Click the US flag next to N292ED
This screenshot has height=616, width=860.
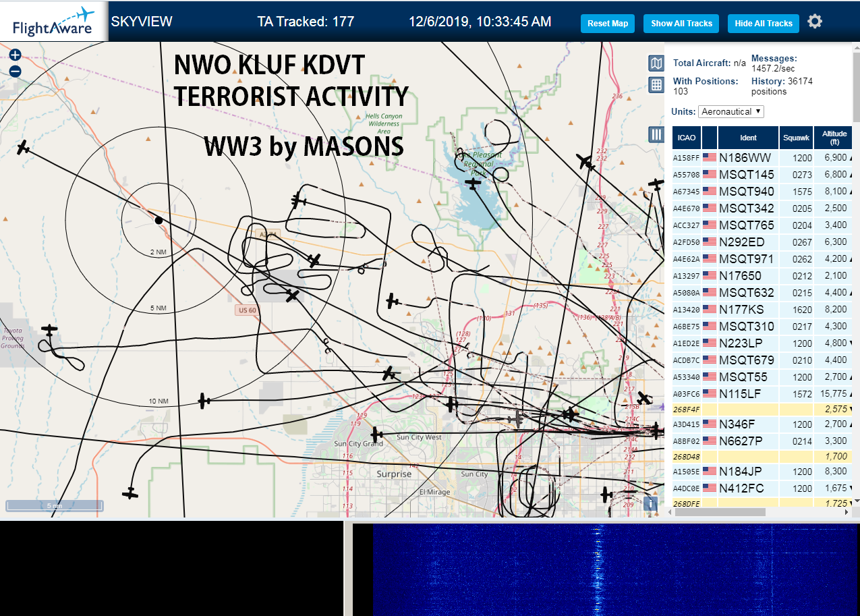pos(709,242)
